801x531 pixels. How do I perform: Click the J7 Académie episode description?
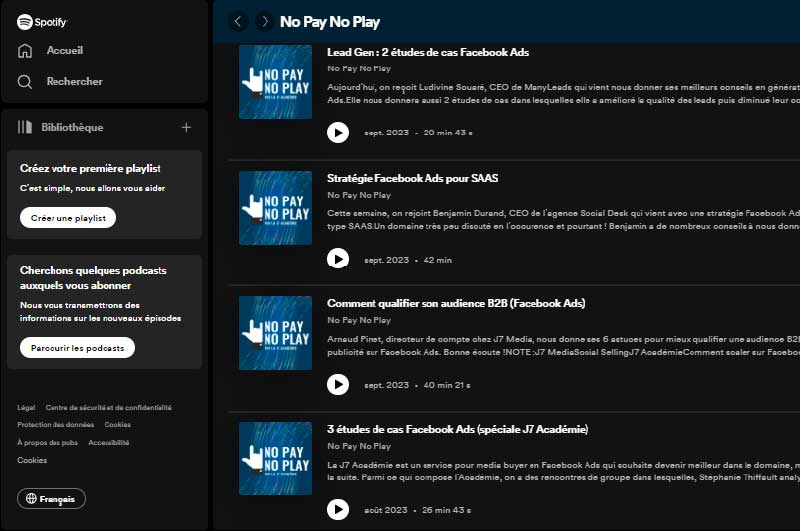click(563, 471)
